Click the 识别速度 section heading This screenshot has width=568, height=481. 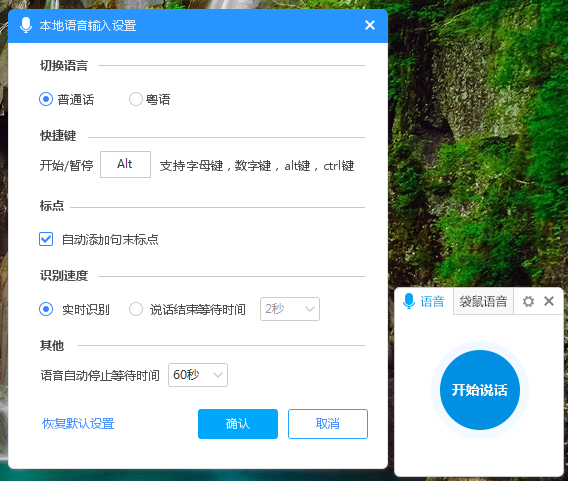coord(64,276)
